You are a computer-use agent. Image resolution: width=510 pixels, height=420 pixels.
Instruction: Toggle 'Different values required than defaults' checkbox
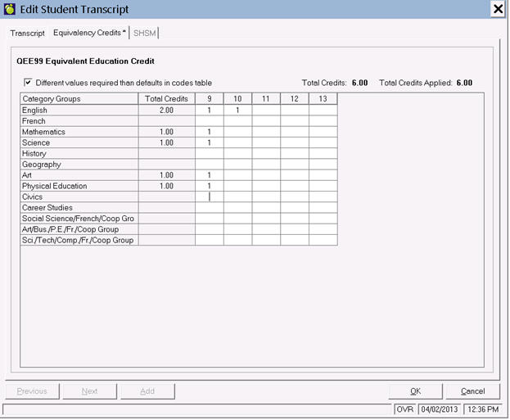click(29, 82)
